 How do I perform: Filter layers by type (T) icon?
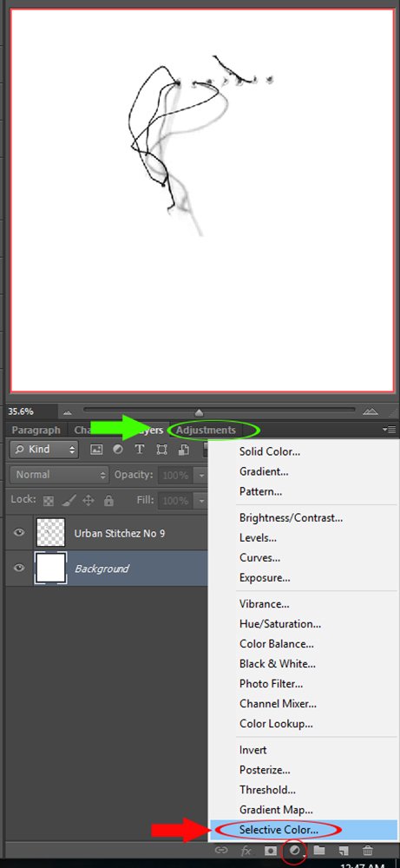(x=140, y=450)
